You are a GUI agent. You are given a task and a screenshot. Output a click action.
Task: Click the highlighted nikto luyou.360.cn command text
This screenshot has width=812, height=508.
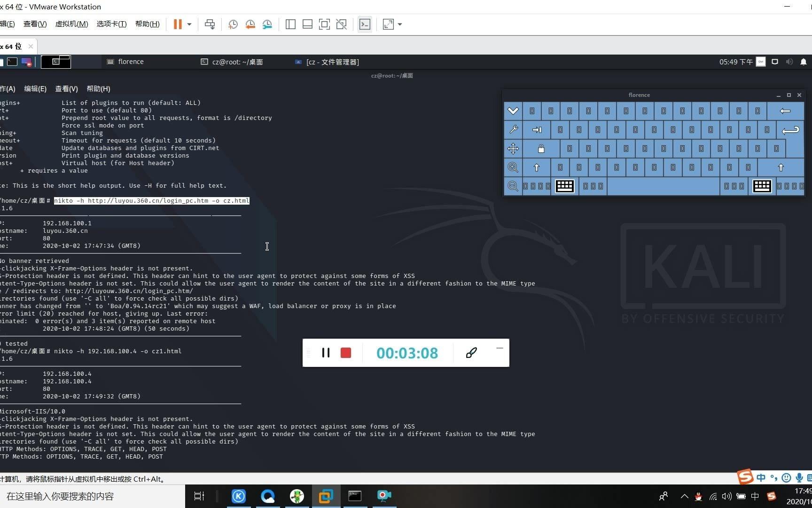[151, 200]
